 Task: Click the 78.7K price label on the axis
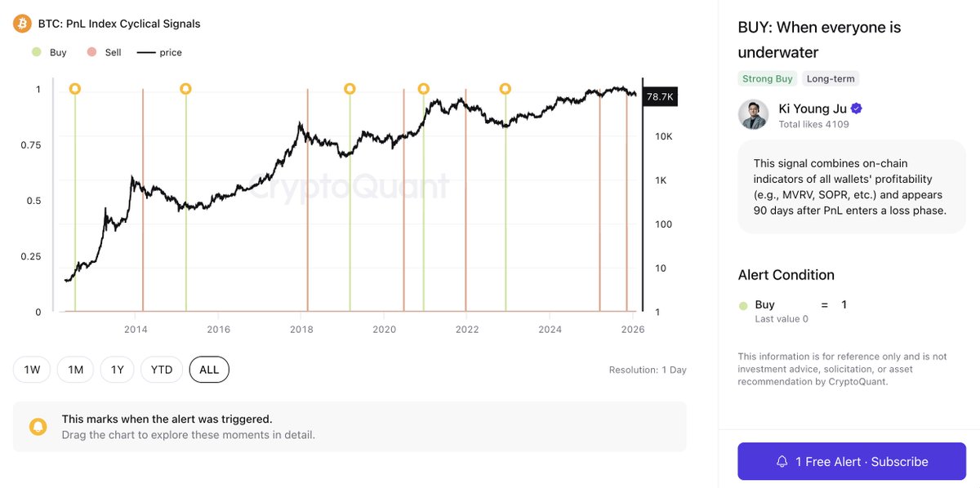pos(661,96)
